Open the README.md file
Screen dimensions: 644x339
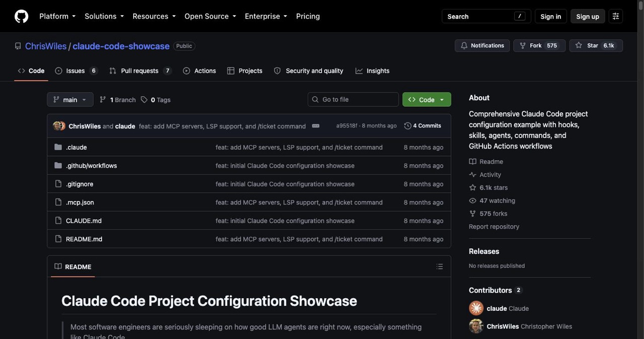pyautogui.click(x=84, y=239)
